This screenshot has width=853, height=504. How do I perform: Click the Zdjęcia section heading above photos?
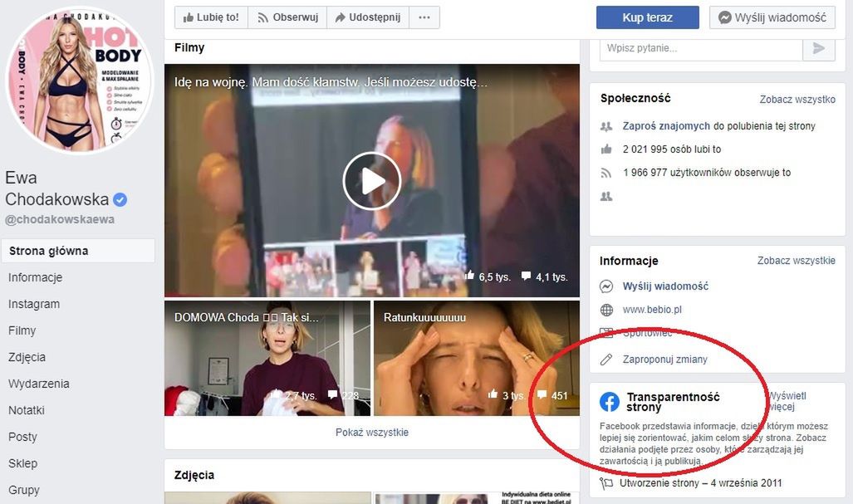tap(194, 475)
